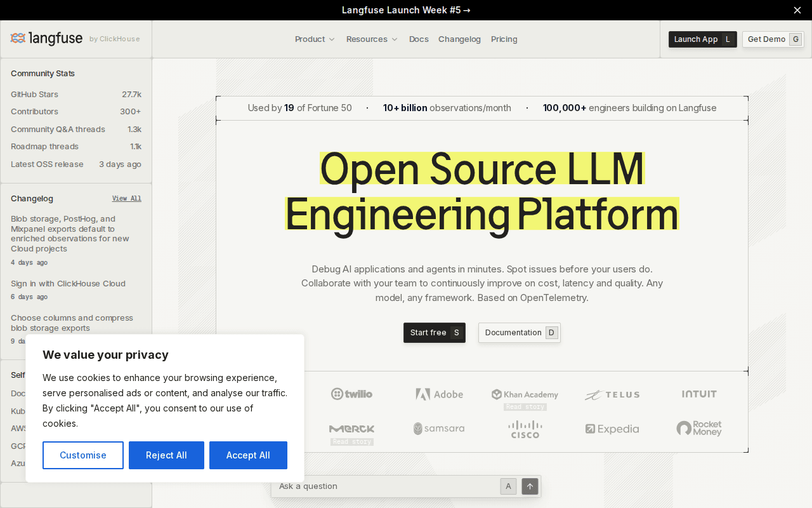Click the Community Stats heading
This screenshot has height=508, width=812.
point(43,74)
